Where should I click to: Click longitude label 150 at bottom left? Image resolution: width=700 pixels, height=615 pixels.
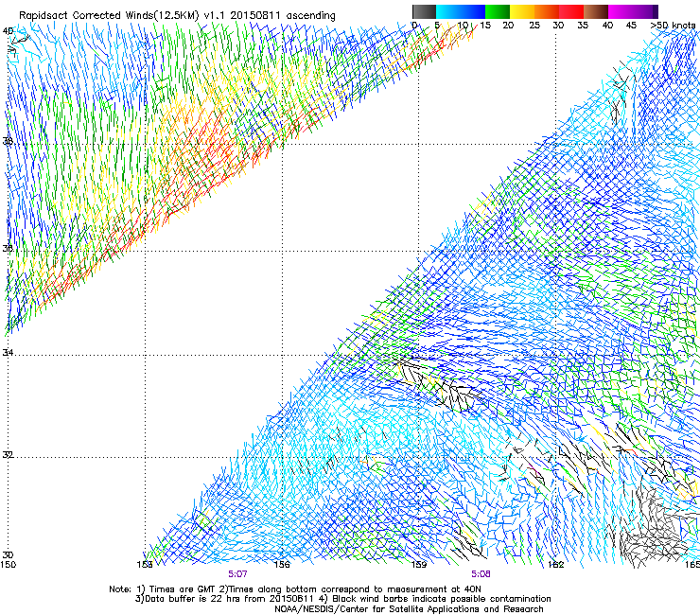(x=8, y=565)
